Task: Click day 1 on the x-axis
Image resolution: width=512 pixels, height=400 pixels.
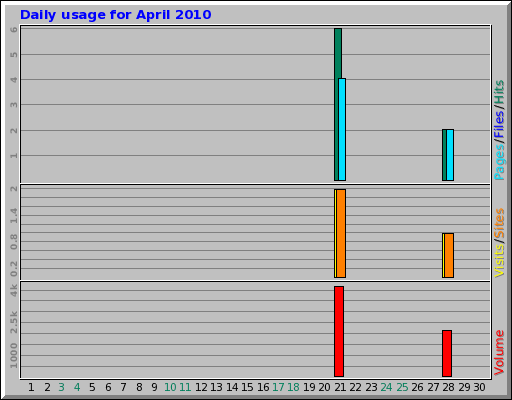Action: click(x=31, y=387)
